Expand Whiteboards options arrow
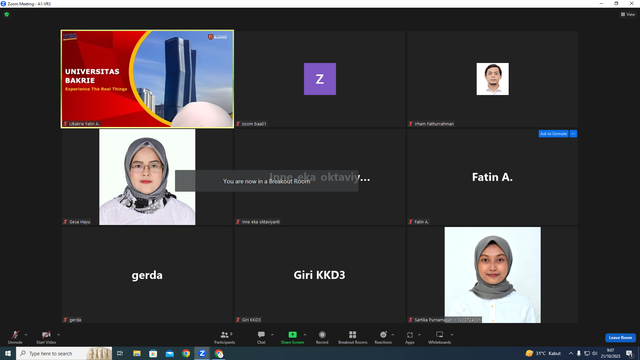Image resolution: width=640 pixels, height=360 pixels. pyautogui.click(x=452, y=335)
